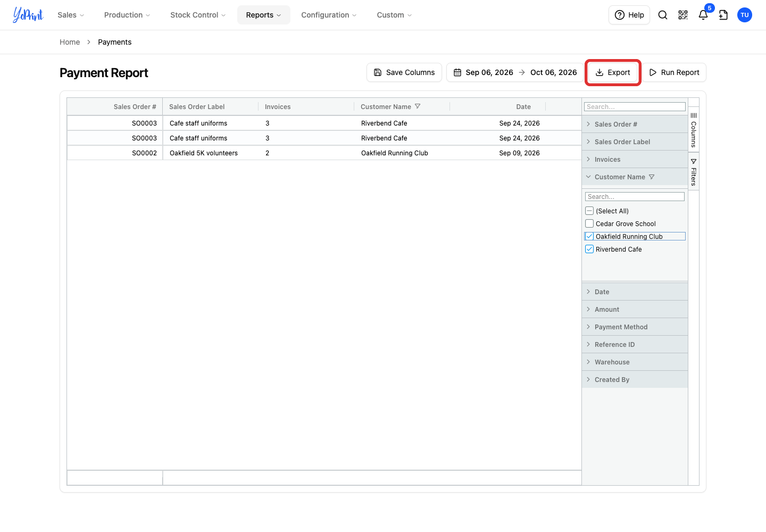The image size is (766, 532).
Task: Expand the Invoices filter section
Action: click(x=635, y=159)
